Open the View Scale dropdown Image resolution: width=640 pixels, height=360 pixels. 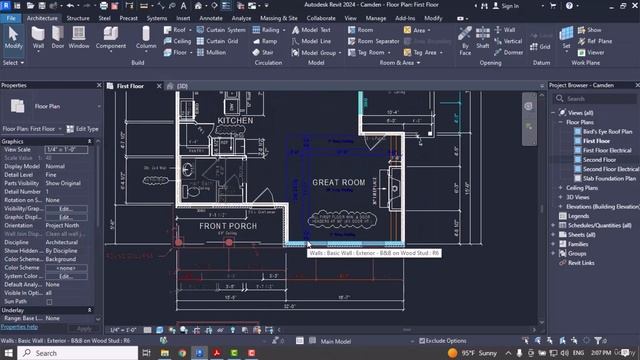[66, 150]
